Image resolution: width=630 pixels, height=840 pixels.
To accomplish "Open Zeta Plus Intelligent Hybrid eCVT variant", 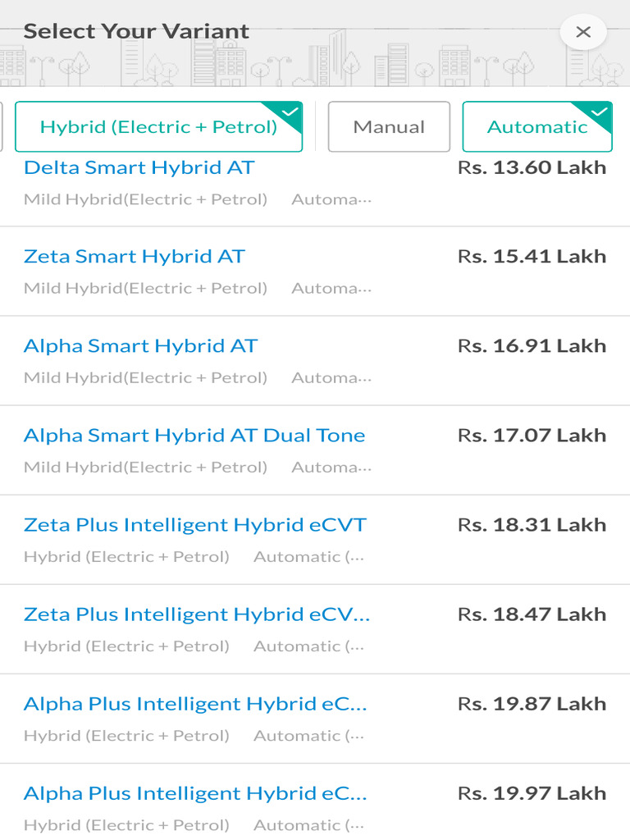I will coord(195,525).
